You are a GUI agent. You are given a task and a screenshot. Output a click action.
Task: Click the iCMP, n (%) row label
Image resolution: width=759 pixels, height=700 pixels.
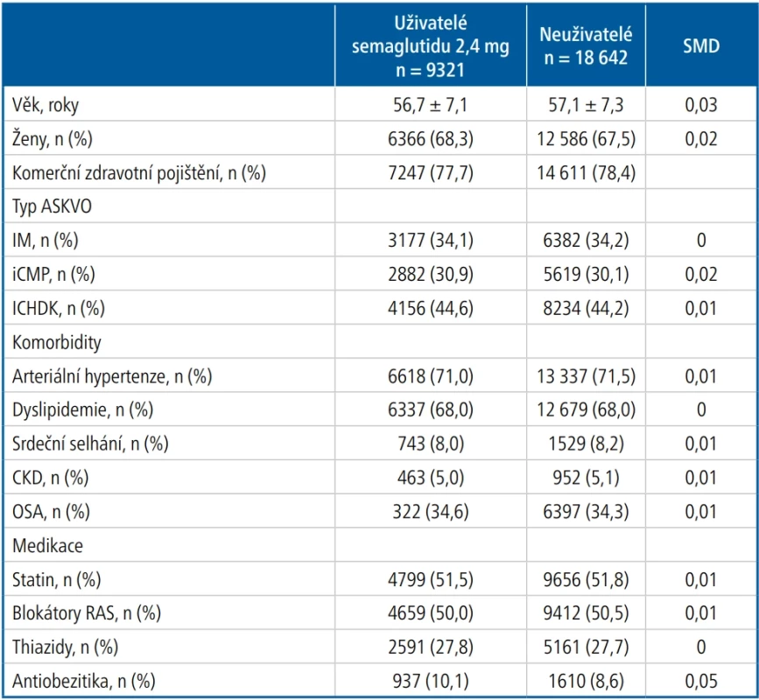pyautogui.click(x=53, y=274)
